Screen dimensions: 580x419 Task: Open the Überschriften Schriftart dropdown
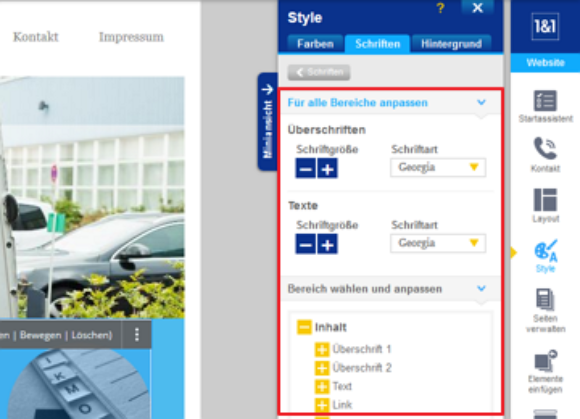438,168
